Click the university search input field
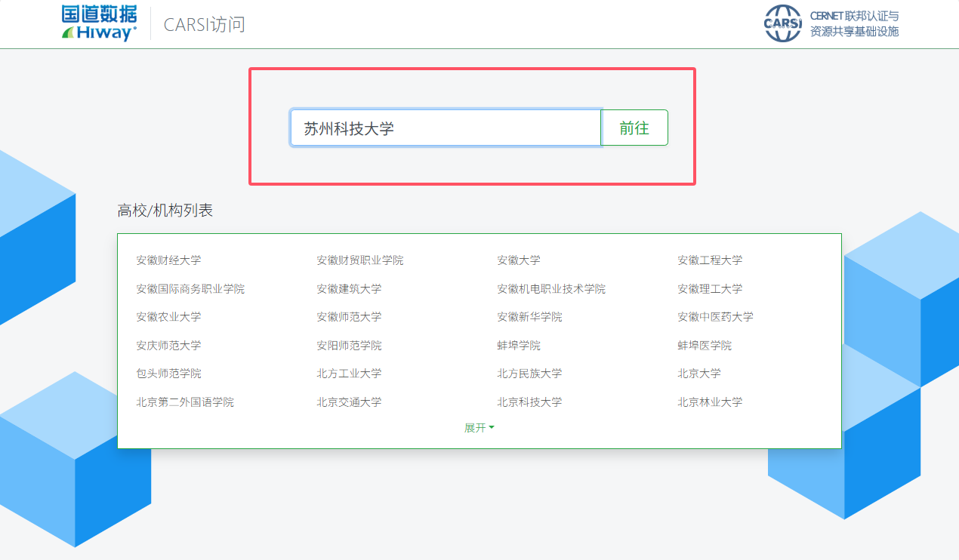959x560 pixels. (446, 128)
